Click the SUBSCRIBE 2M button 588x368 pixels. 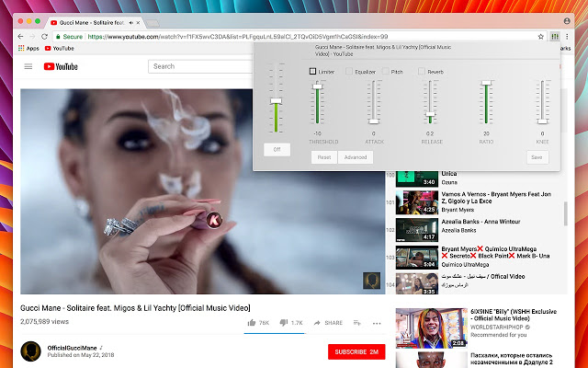(x=356, y=351)
